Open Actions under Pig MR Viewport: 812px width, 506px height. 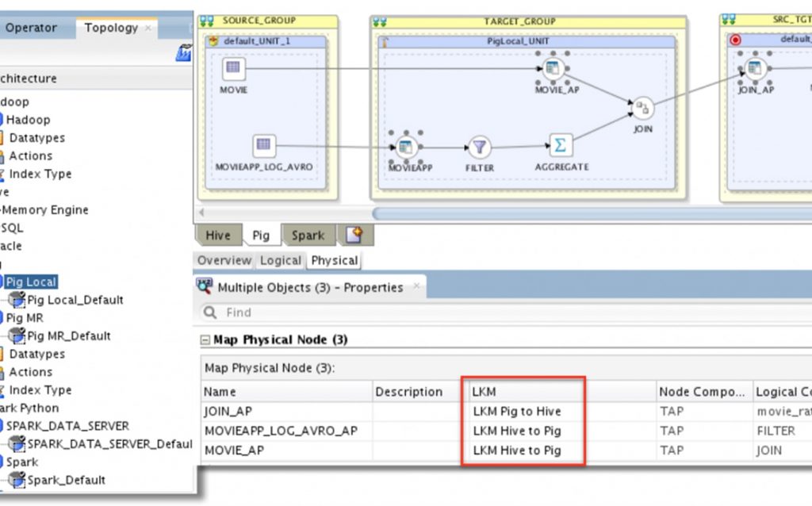coord(31,372)
